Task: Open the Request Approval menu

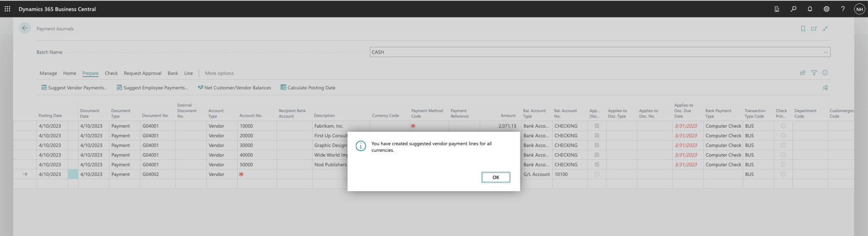Action: (142, 73)
